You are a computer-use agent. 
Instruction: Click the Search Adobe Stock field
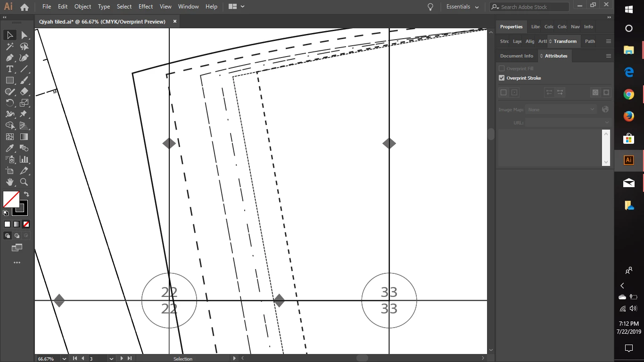point(529,7)
